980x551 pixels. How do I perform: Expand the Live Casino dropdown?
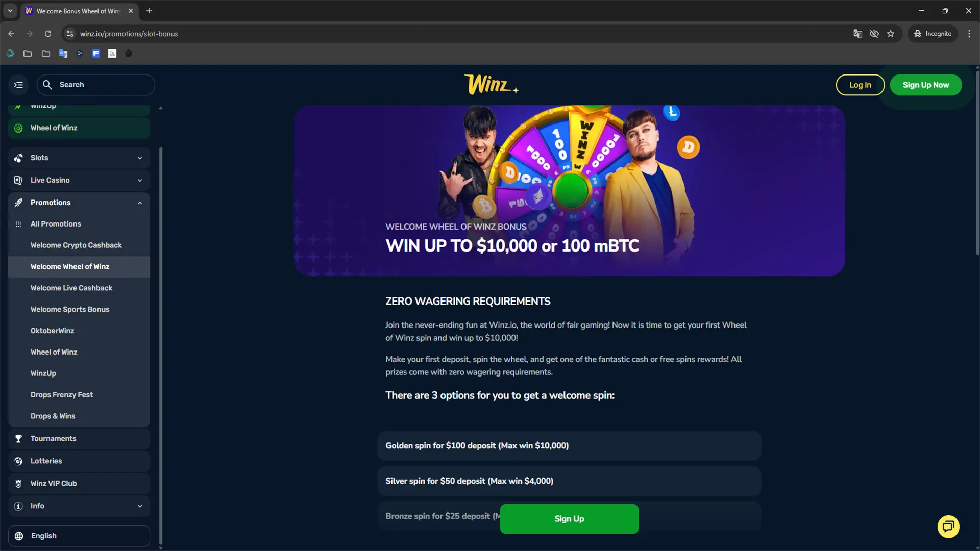tap(140, 181)
